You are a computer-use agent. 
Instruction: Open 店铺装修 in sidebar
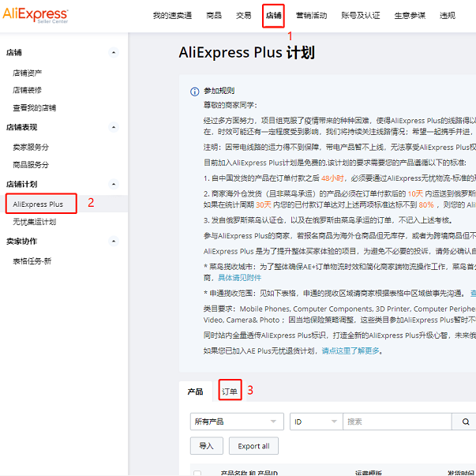(28, 90)
